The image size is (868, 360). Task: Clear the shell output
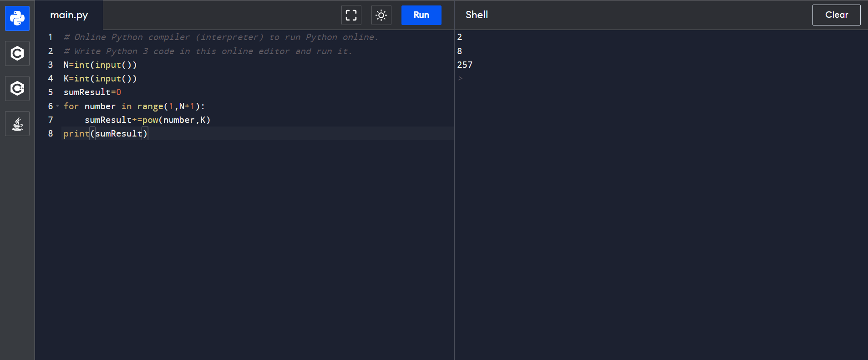[836, 15]
